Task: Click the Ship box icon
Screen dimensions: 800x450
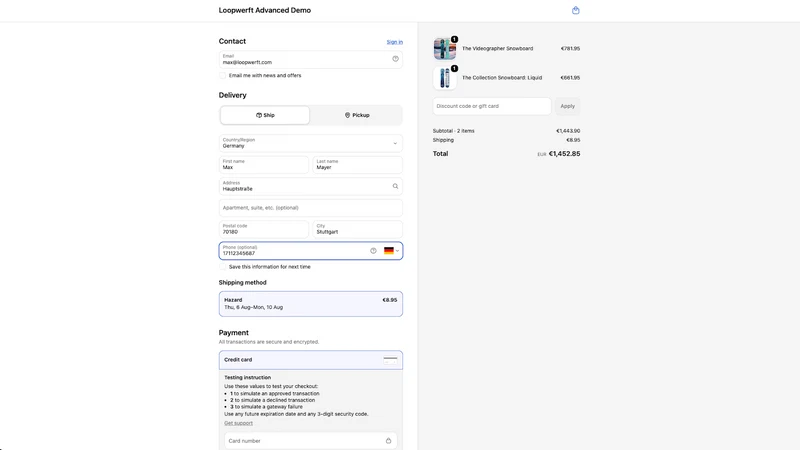Action: (259, 115)
